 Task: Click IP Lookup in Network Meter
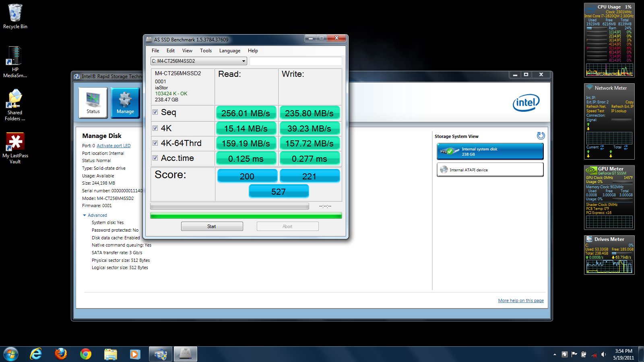pos(619,111)
